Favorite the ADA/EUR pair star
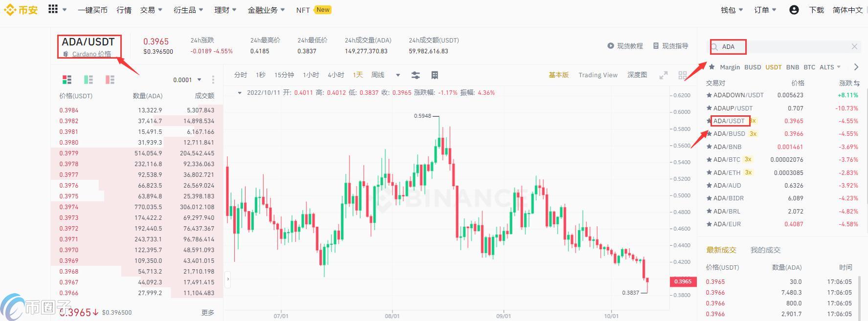The width and height of the screenshot is (868, 321). pyautogui.click(x=709, y=224)
